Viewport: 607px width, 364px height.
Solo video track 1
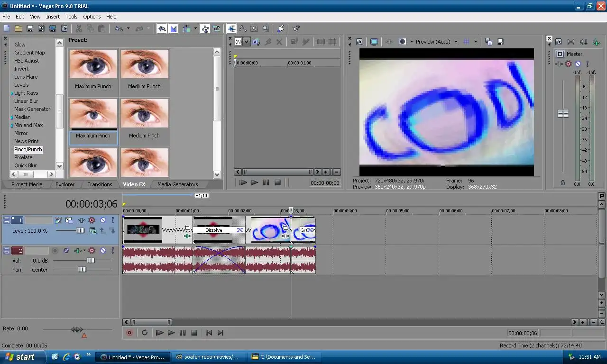pos(113,220)
